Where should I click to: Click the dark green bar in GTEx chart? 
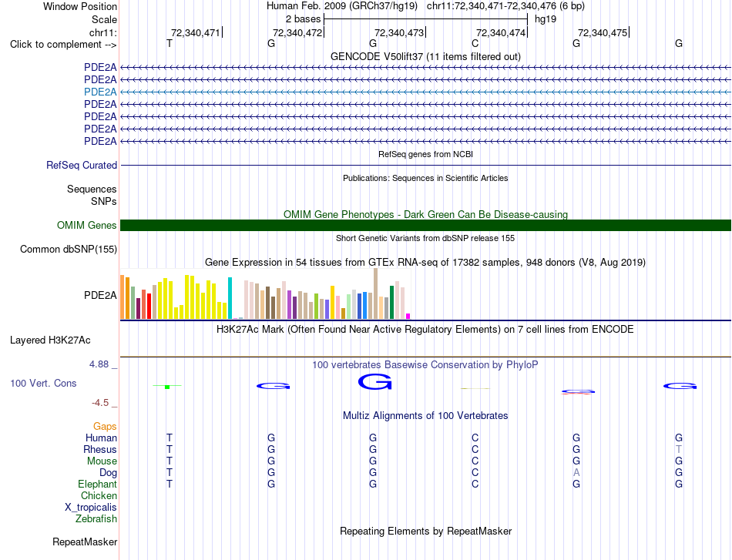(391, 303)
